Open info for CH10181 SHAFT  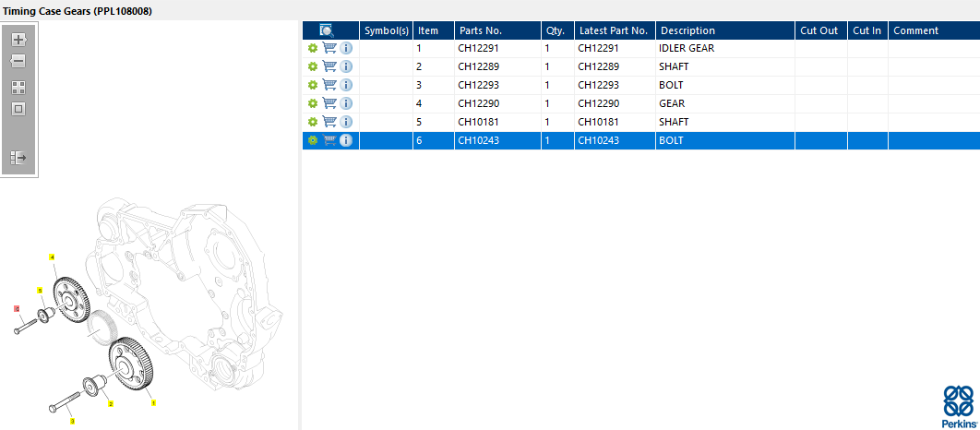tap(346, 122)
